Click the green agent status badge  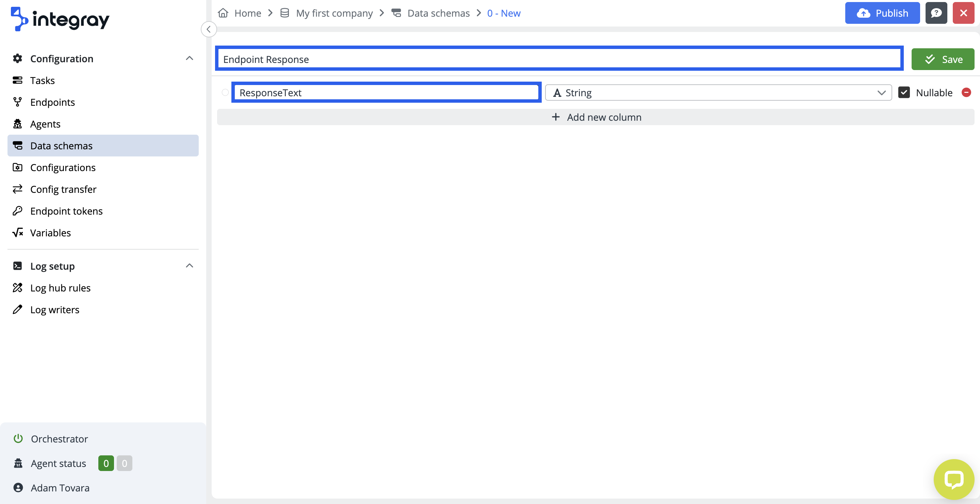point(106,463)
